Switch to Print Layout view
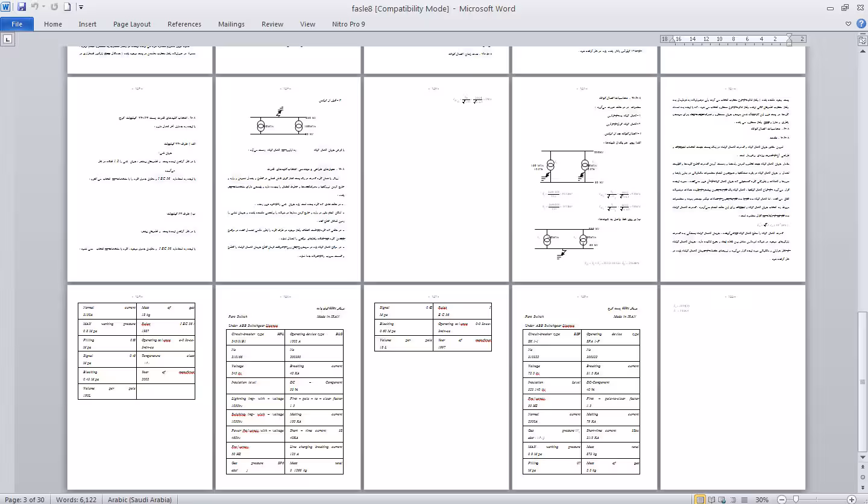Image resolution: width=868 pixels, height=504 pixels. (x=700, y=499)
